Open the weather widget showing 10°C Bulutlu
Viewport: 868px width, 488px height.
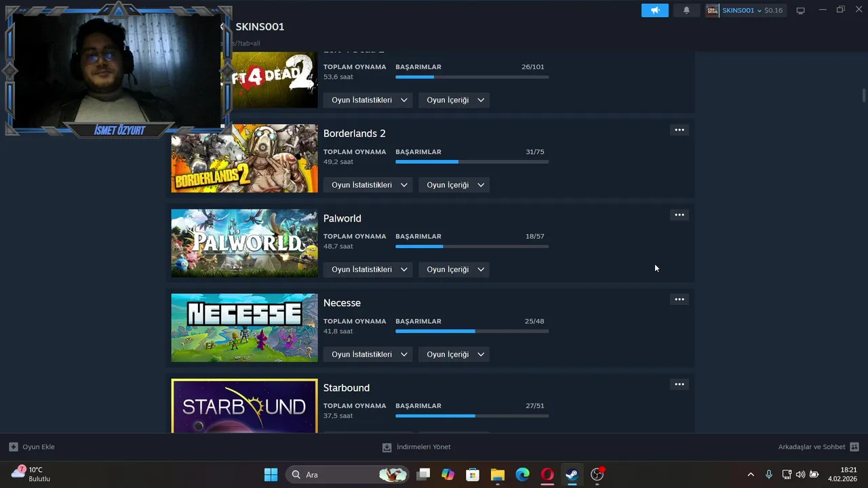point(31,474)
